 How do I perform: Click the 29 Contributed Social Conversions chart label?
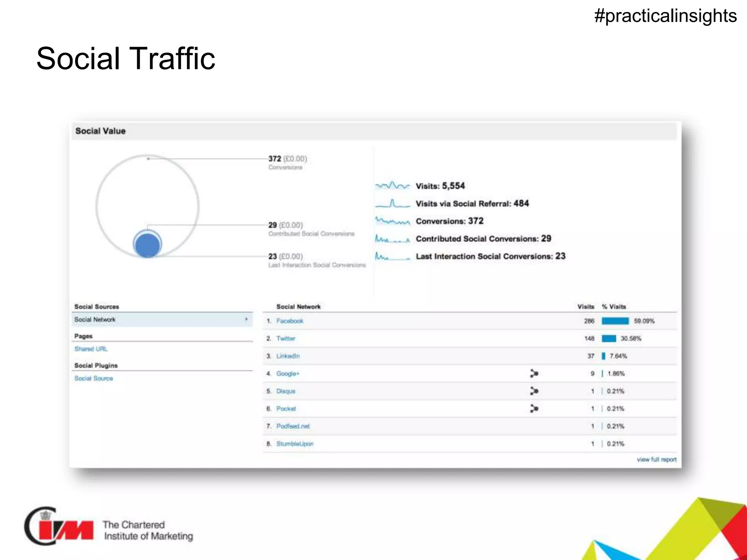tap(311, 229)
